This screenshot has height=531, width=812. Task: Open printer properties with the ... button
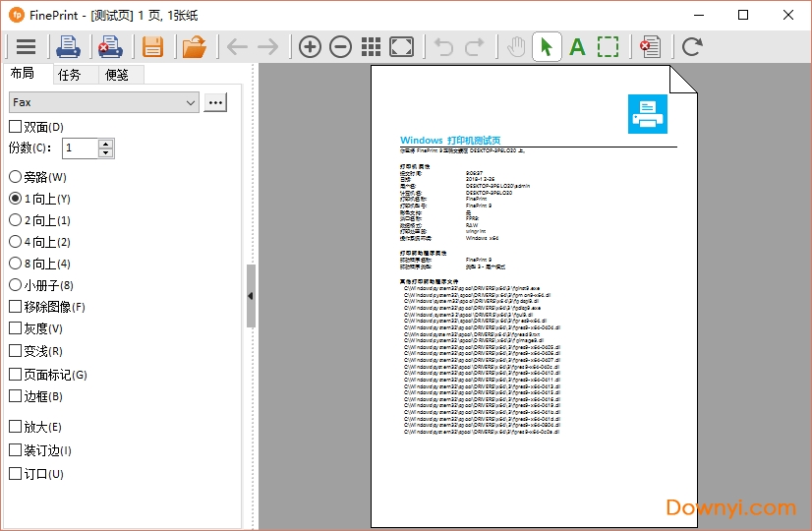click(x=215, y=102)
